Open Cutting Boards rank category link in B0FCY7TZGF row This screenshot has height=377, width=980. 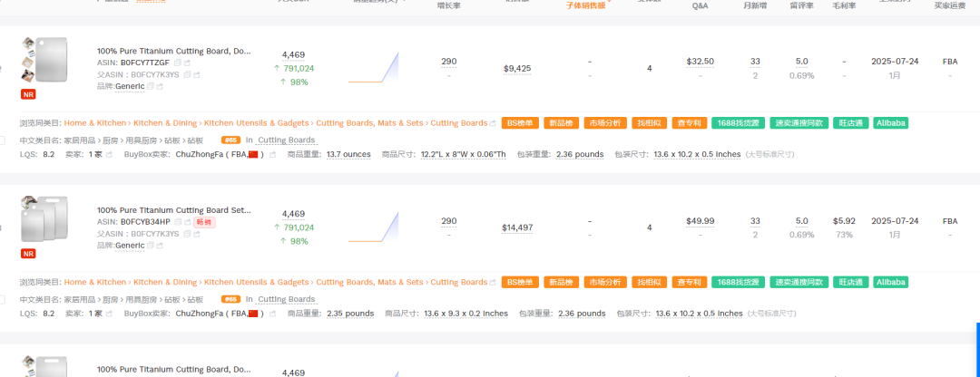click(286, 140)
